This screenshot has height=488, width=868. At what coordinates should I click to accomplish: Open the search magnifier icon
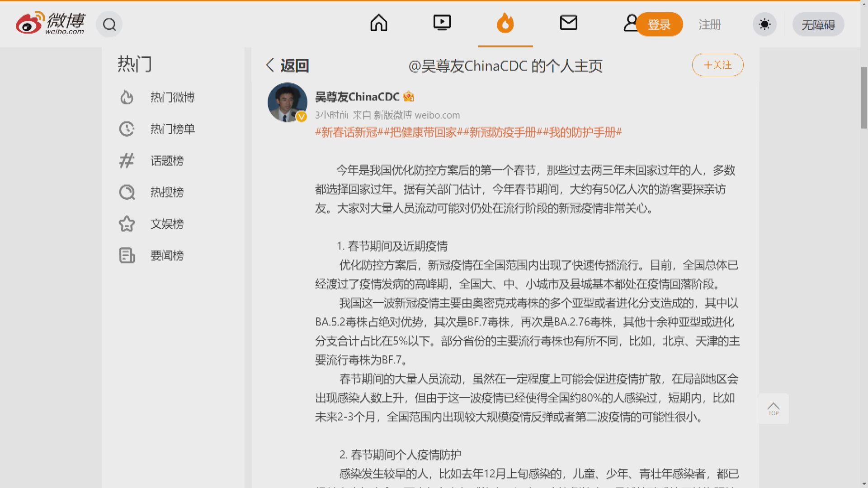click(109, 24)
